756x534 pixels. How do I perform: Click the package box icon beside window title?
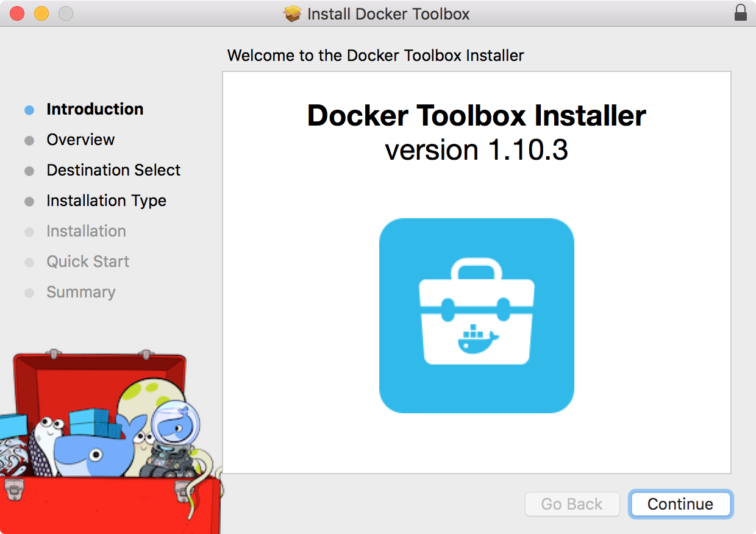pyautogui.click(x=293, y=14)
